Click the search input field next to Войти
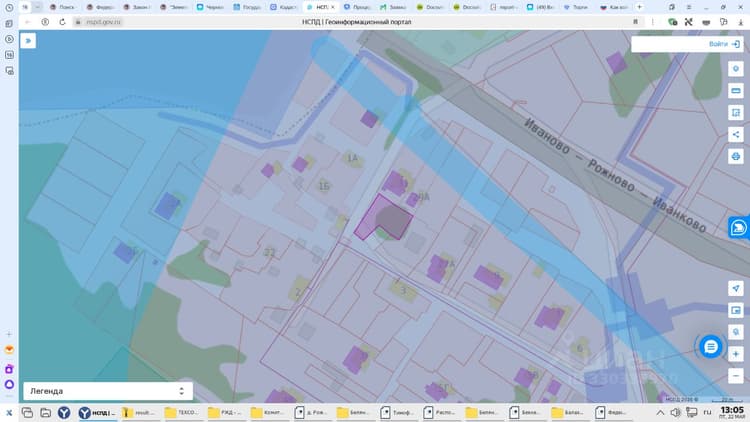The width and height of the screenshot is (750, 422). pos(669,44)
